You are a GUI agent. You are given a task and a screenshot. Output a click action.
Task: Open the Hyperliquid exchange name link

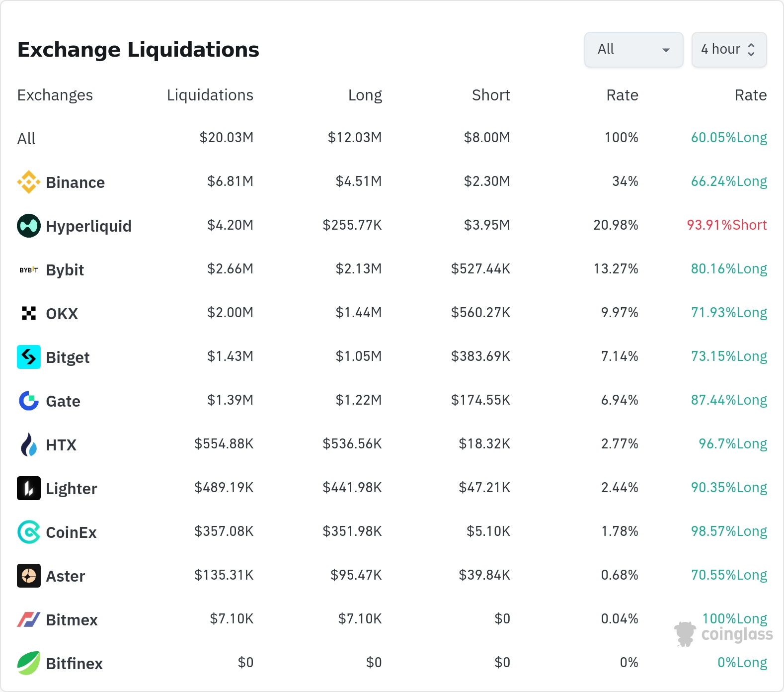[88, 226]
